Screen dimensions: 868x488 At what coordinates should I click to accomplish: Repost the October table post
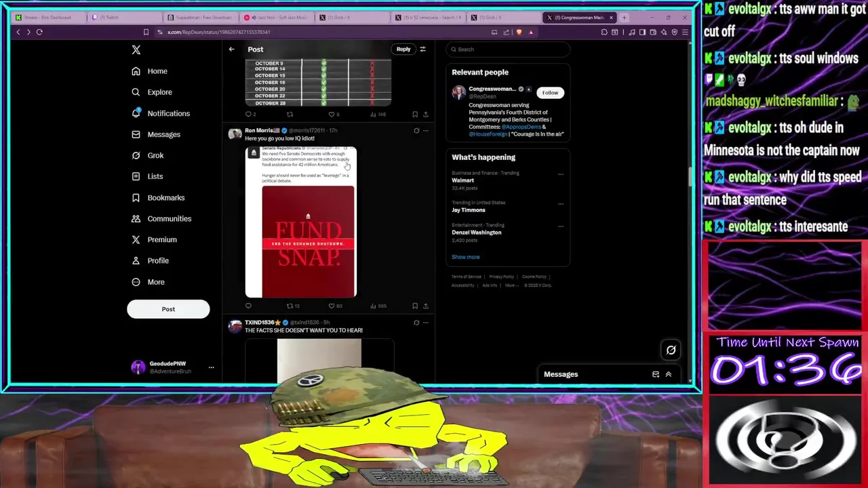tap(290, 115)
